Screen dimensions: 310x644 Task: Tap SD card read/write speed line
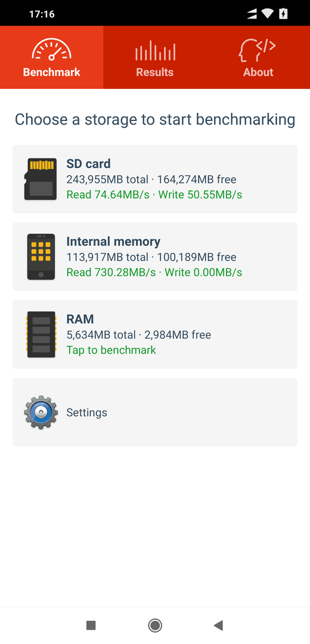[154, 194]
